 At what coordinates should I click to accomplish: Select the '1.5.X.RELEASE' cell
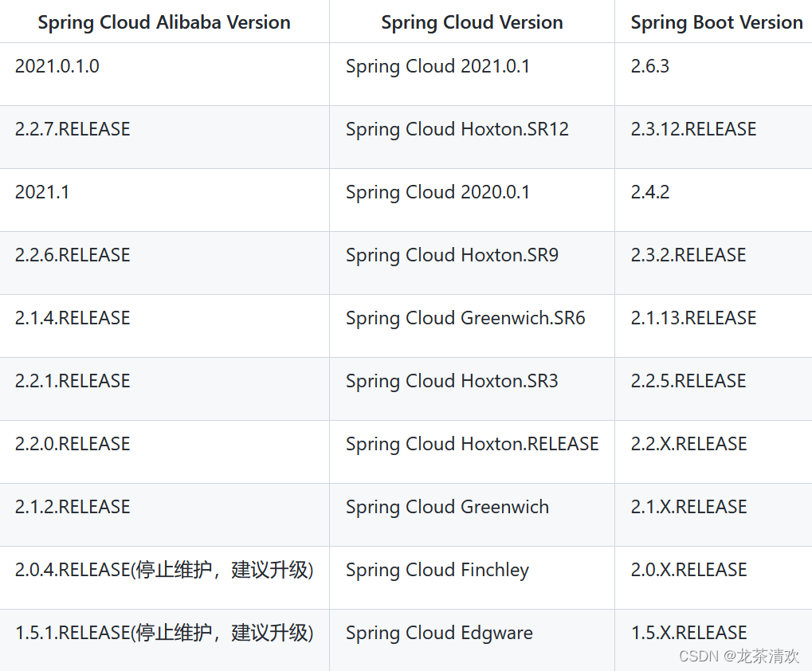click(714, 640)
